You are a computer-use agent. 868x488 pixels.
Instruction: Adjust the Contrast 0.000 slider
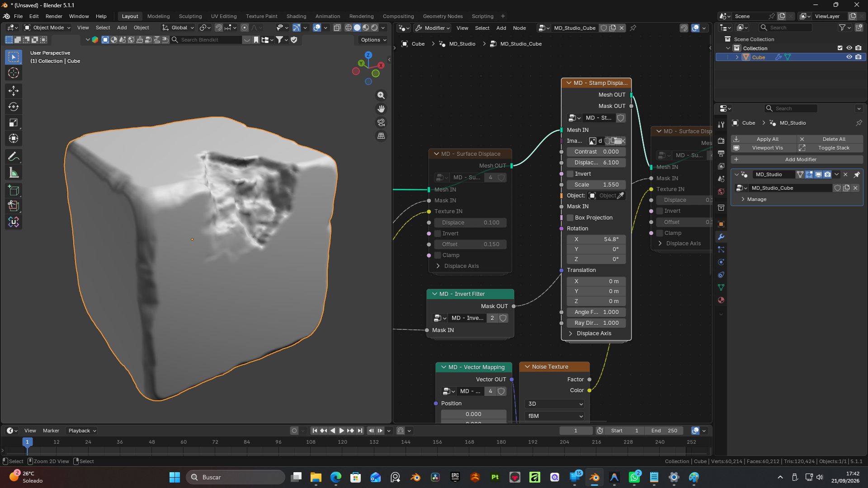pyautogui.click(x=596, y=152)
